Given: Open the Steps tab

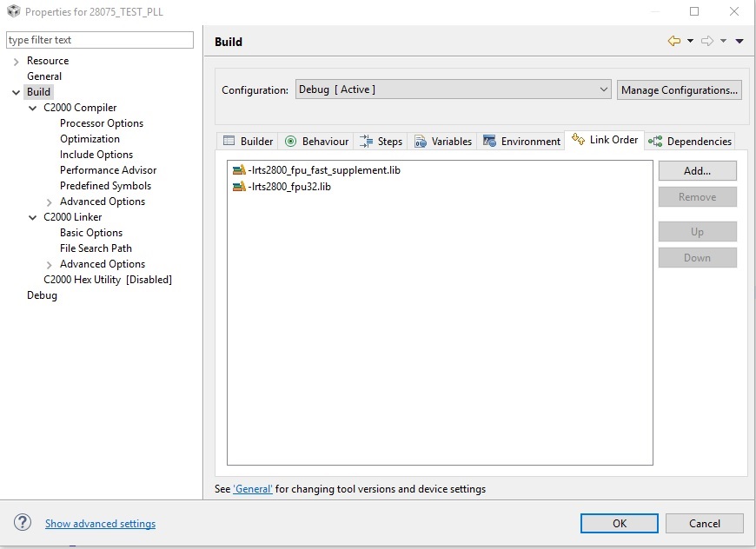Looking at the screenshot, I should pyautogui.click(x=381, y=142).
